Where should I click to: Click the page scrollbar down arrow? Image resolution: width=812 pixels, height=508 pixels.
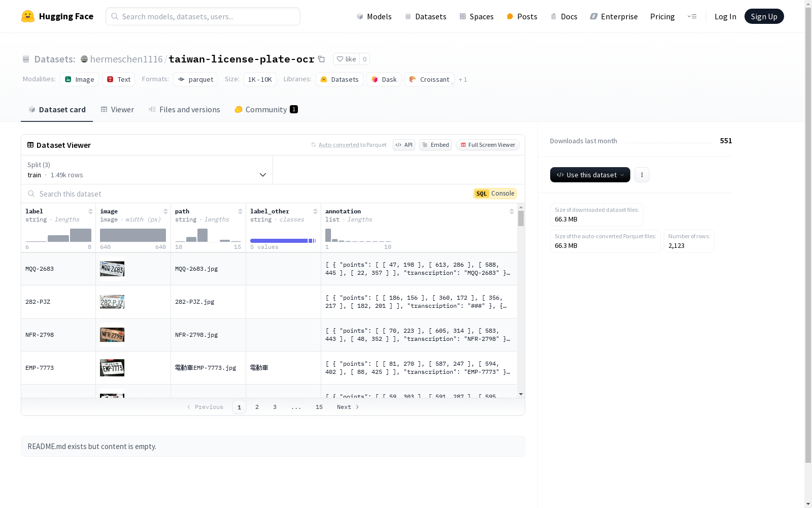808,504
